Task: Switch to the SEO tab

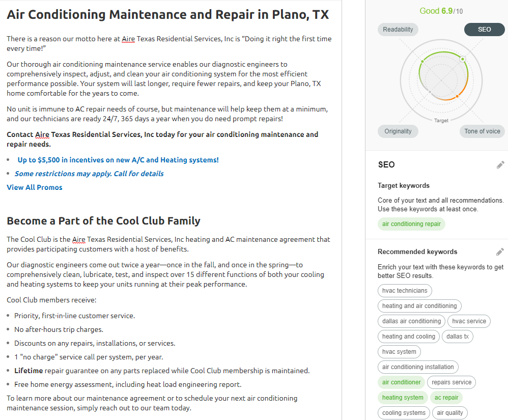Action: [x=484, y=30]
